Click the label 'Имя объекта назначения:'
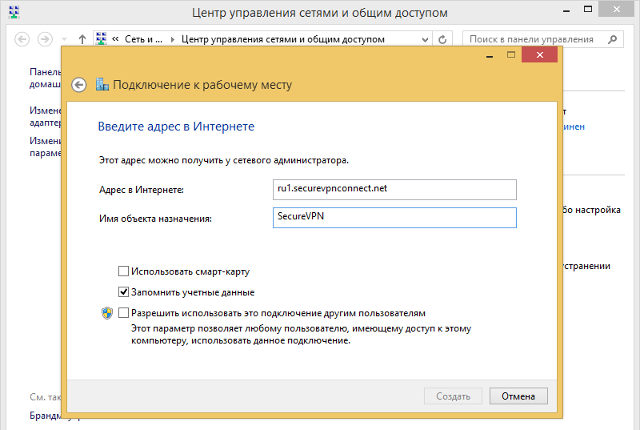640x430 pixels. point(155,219)
